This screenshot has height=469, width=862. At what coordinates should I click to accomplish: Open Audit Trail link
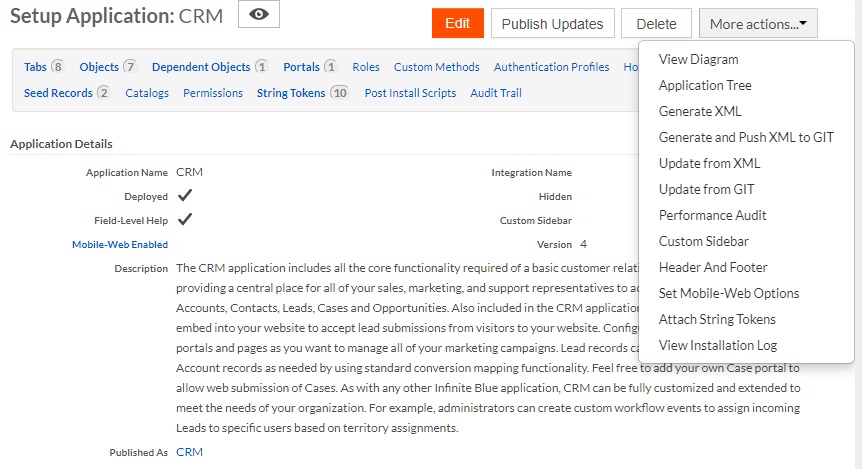coord(496,93)
